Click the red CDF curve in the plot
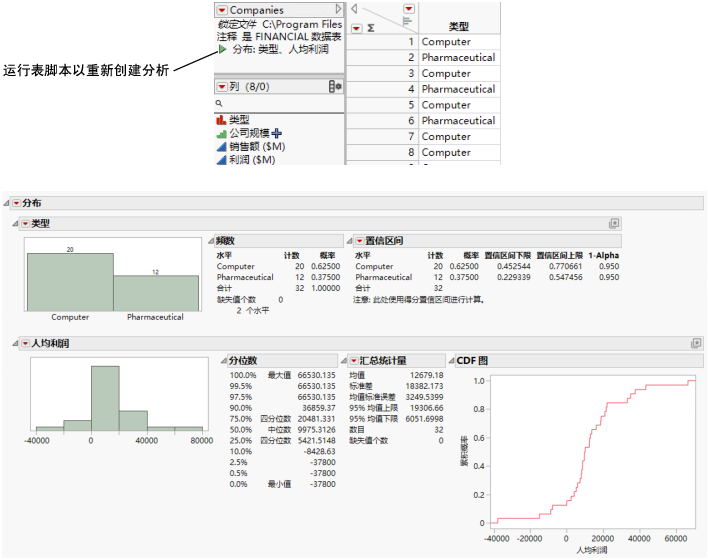Image resolution: width=708 pixels, height=560 pixels. (x=585, y=447)
